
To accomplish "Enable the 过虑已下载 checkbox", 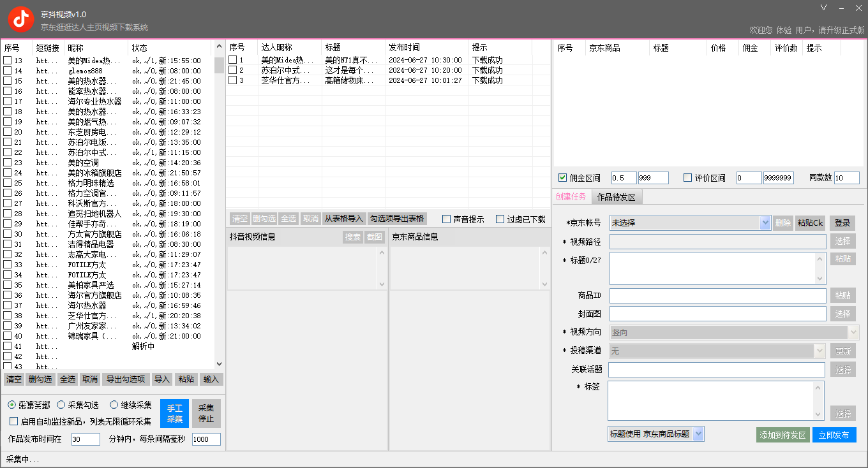I will [x=500, y=219].
